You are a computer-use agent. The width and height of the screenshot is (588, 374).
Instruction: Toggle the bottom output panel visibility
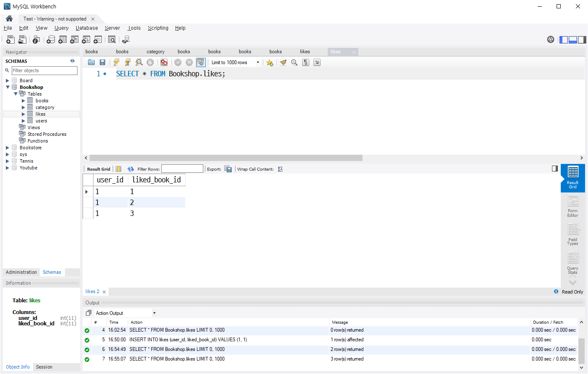click(573, 39)
